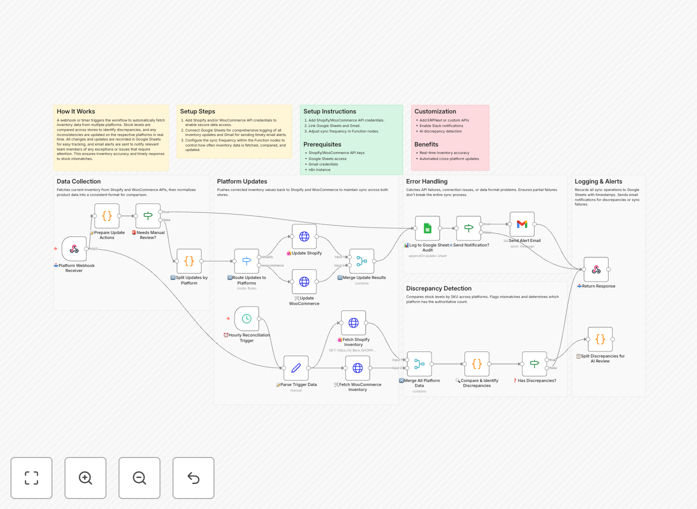The image size is (697, 509).
Task: Click the pink Customization sticky note
Action: [x=450, y=138]
